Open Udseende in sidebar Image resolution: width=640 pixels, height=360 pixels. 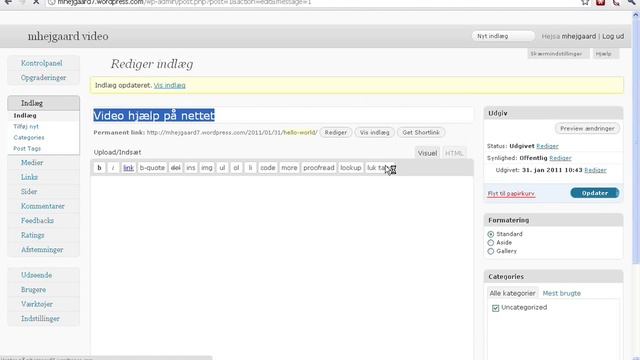(x=36, y=275)
